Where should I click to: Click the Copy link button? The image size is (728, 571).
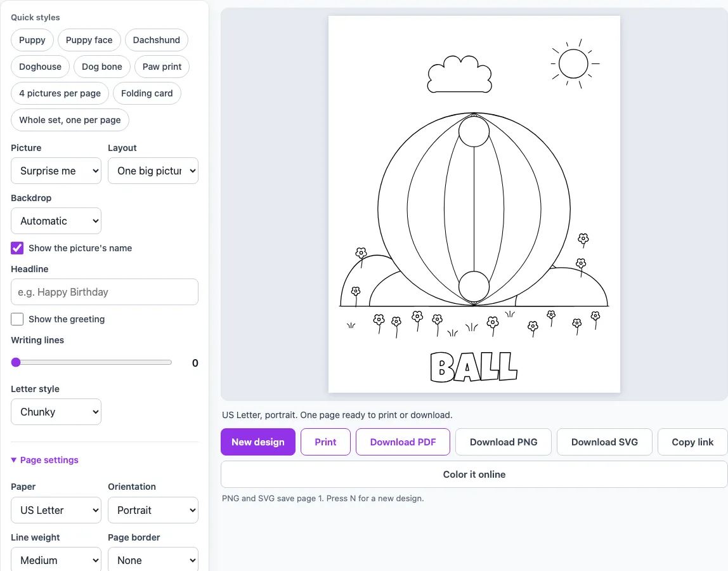click(692, 442)
